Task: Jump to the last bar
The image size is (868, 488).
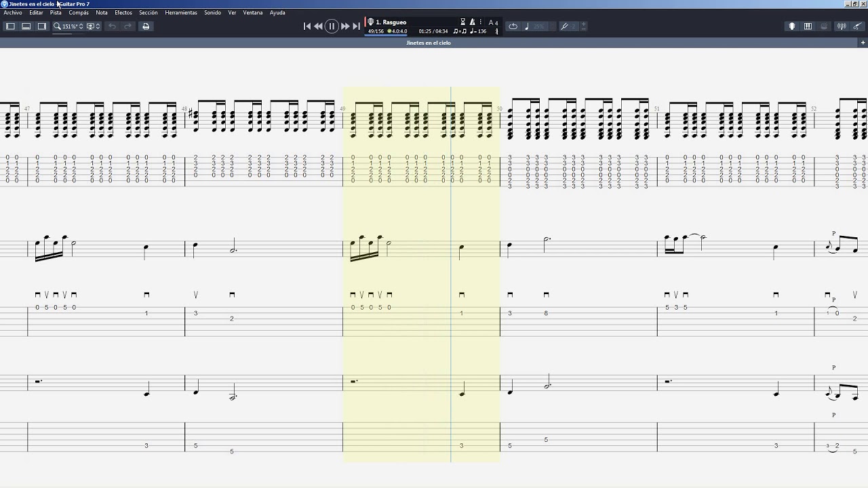Action: [x=356, y=26]
